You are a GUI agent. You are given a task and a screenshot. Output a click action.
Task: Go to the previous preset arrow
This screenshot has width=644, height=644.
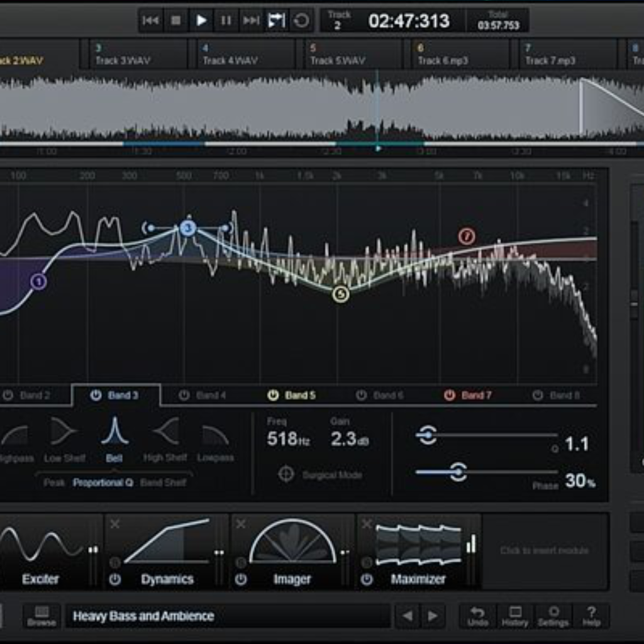coord(408,616)
